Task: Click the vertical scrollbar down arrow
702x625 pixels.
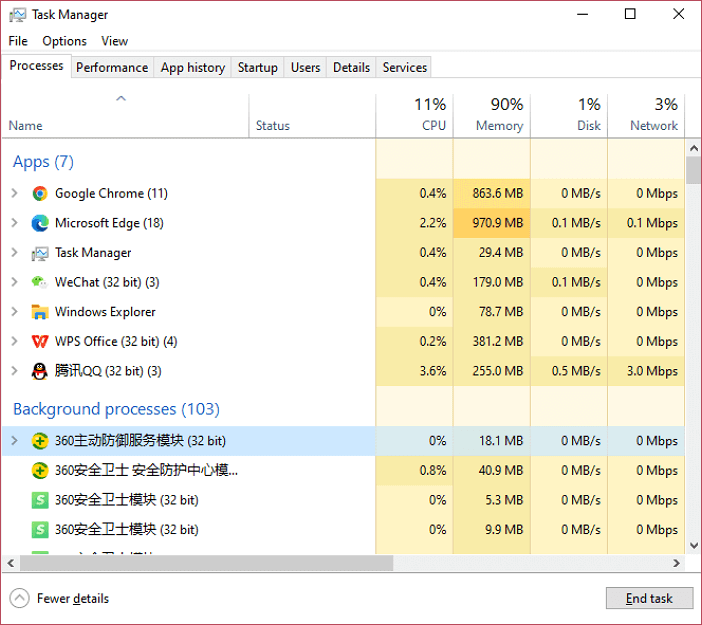Action: click(x=694, y=545)
